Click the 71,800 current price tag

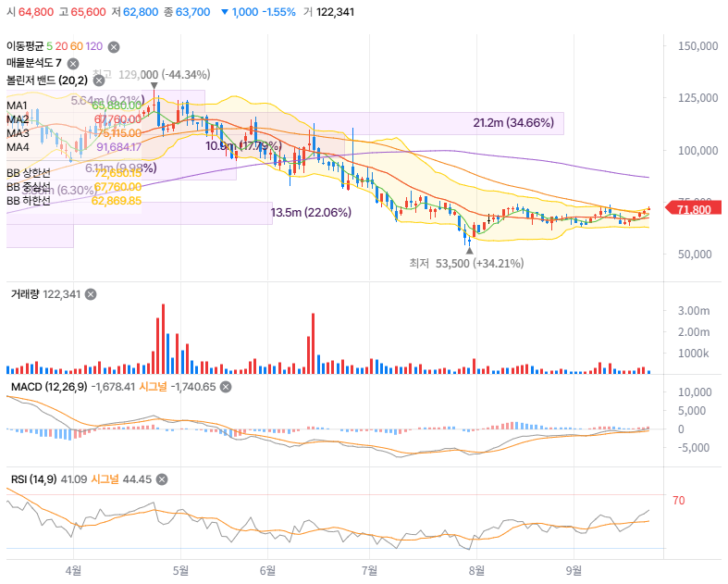point(694,209)
